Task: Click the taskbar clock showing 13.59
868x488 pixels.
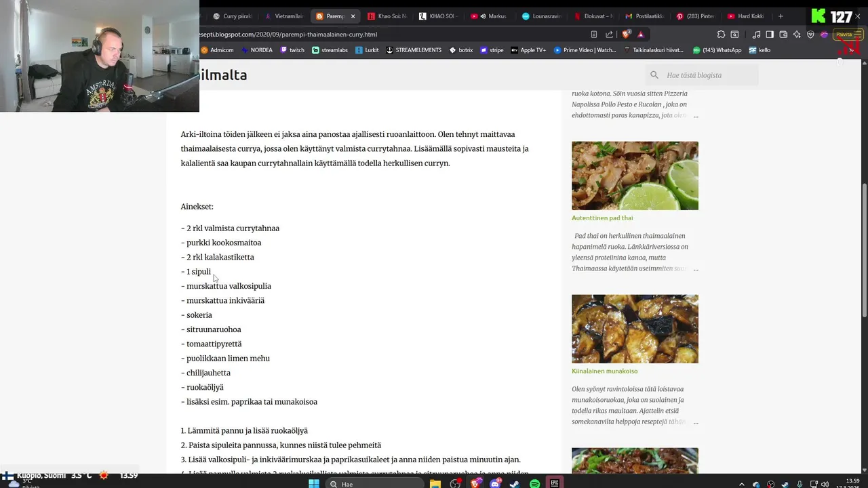Action: [x=852, y=481]
